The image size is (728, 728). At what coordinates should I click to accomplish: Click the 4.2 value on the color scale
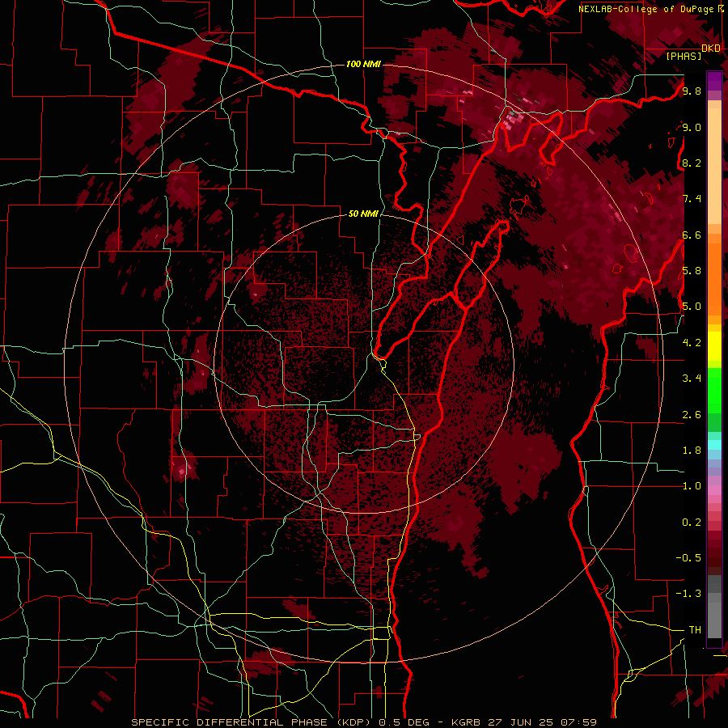(x=692, y=343)
